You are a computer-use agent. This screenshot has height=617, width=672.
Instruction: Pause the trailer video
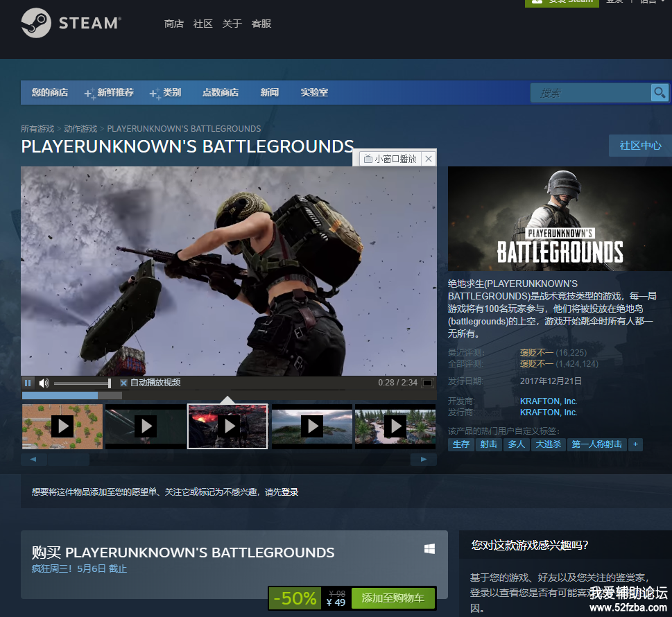[x=28, y=383]
